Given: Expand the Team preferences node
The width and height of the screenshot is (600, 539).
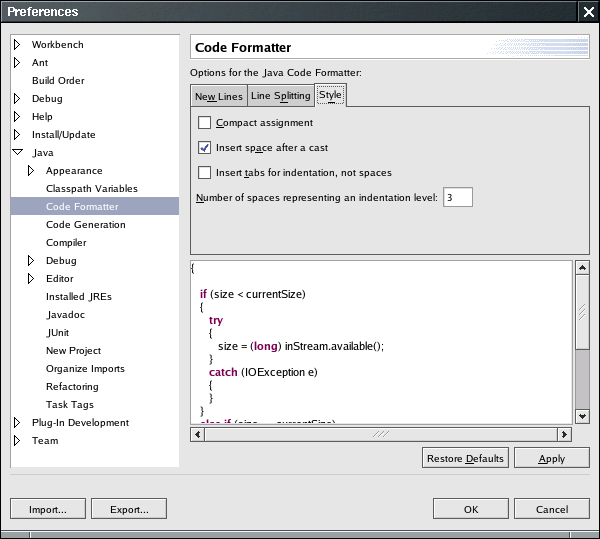Looking at the screenshot, I should point(17,440).
